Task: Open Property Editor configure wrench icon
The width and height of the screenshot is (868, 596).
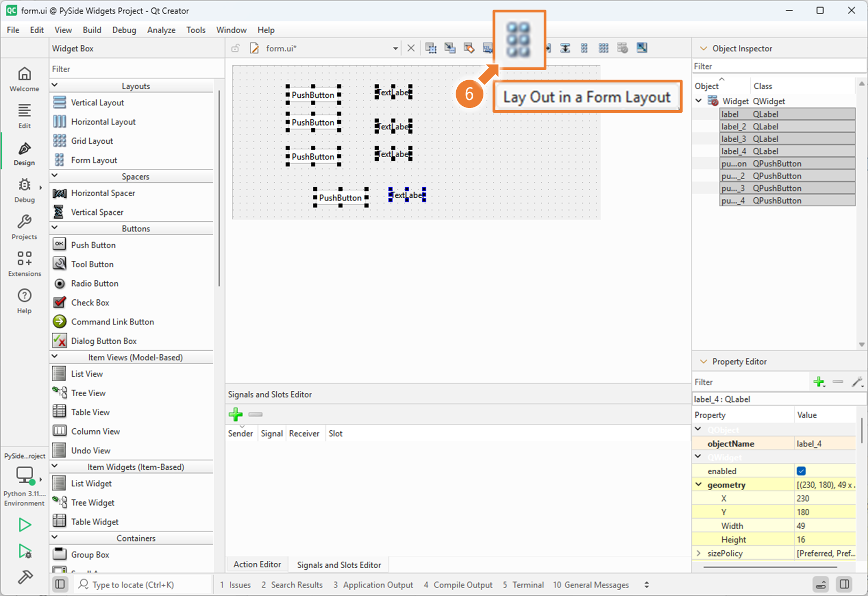Action: click(857, 382)
